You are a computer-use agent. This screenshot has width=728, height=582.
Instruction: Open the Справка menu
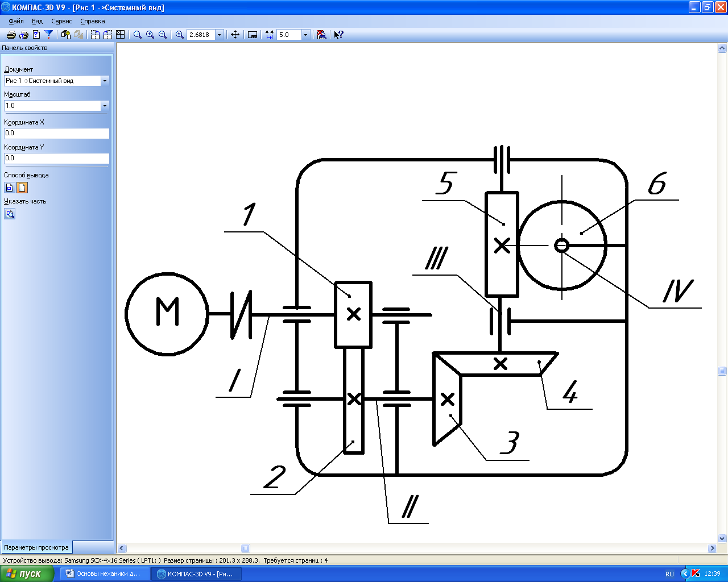click(x=93, y=21)
